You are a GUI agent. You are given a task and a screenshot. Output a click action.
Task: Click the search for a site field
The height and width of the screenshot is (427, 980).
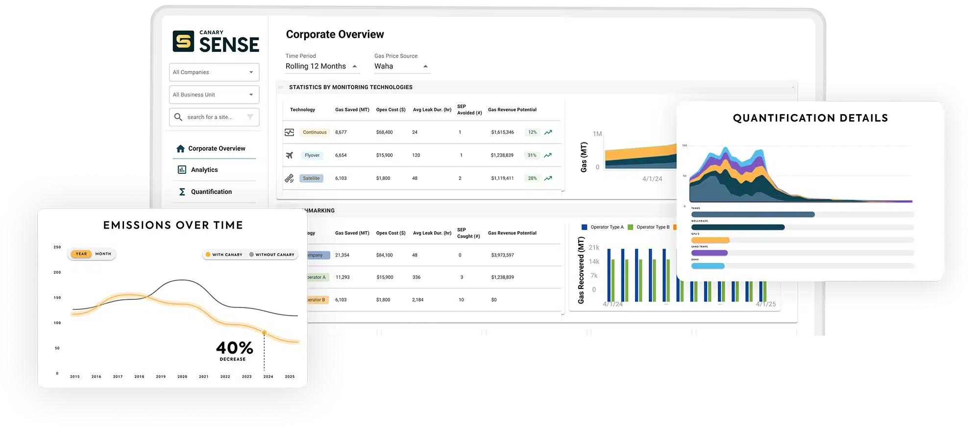click(214, 117)
